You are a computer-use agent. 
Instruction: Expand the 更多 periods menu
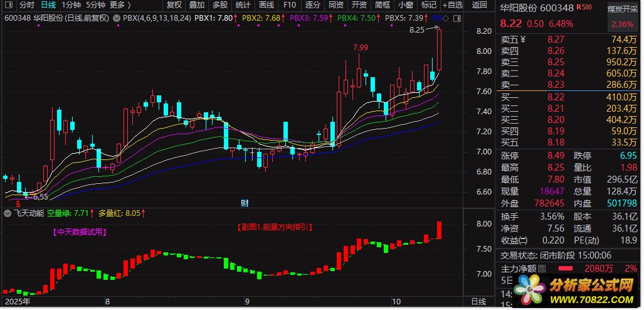click(x=121, y=6)
